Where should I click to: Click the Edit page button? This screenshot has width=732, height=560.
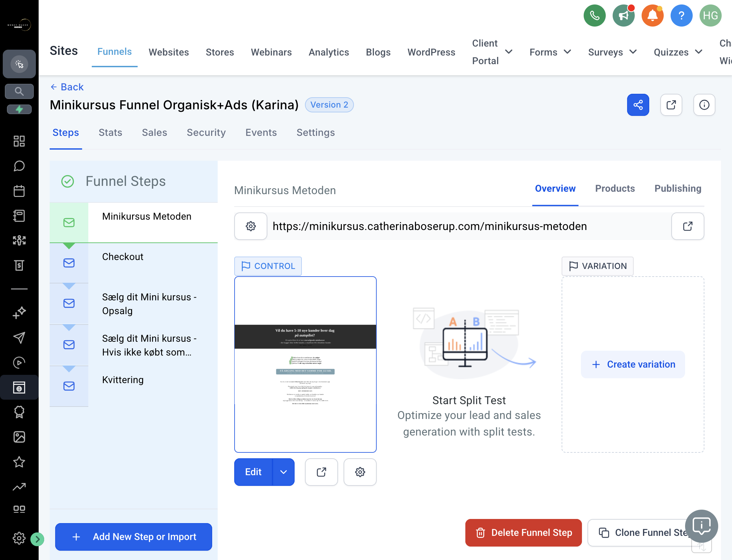pos(254,472)
